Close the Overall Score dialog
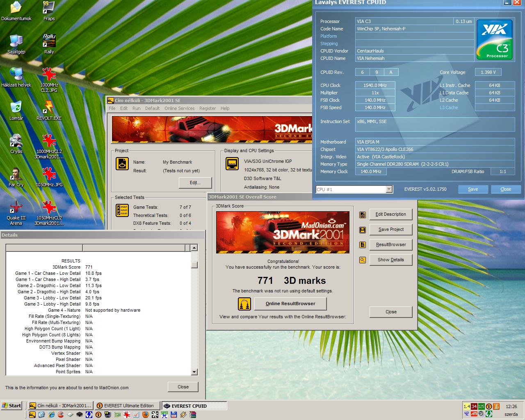 pos(391,312)
